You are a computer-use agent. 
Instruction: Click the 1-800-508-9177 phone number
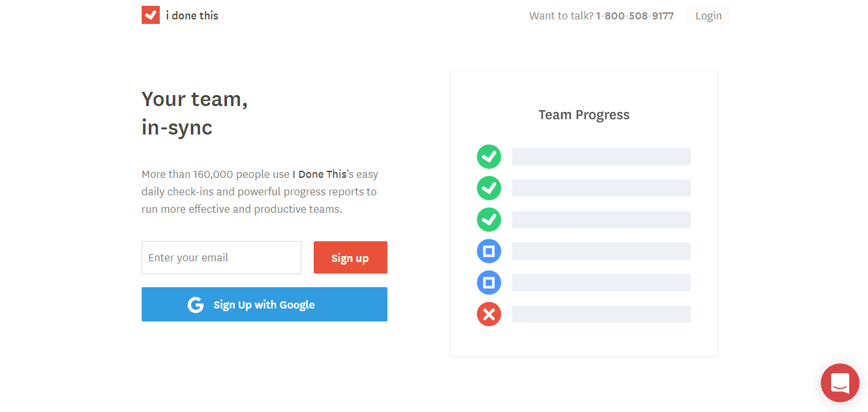click(635, 16)
